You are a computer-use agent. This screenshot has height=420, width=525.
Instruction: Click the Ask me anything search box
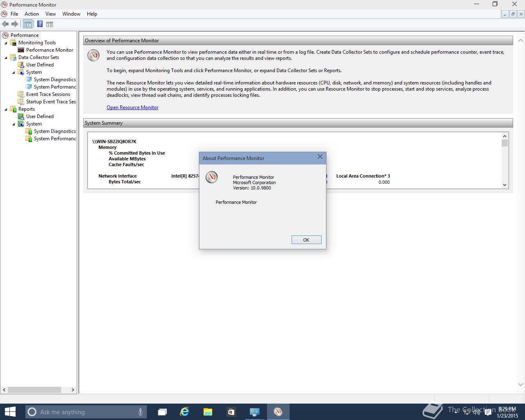click(85, 412)
